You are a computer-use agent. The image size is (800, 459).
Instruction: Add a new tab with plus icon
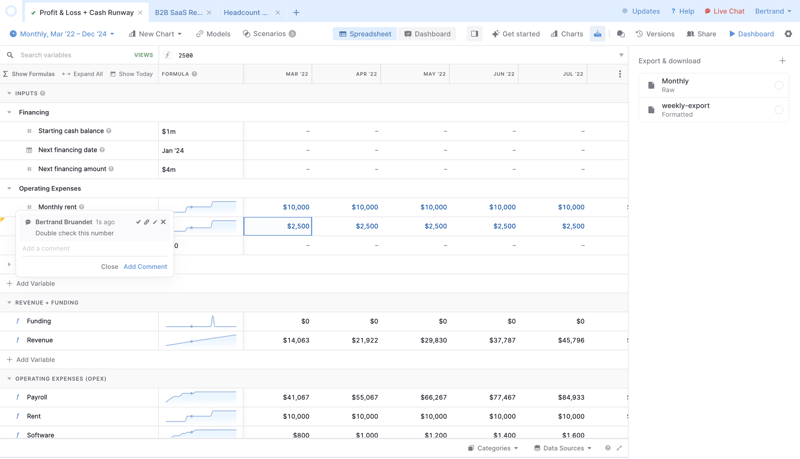(296, 13)
